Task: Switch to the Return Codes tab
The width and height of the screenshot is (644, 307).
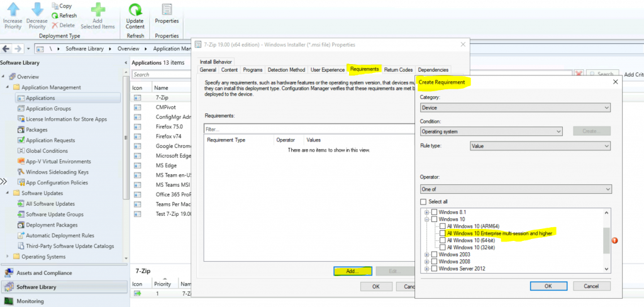Action: [398, 70]
